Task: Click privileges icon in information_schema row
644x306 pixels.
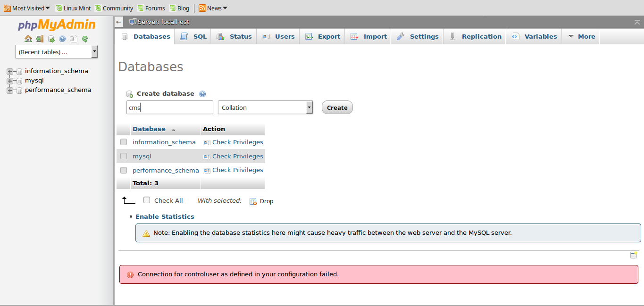Action: tap(207, 142)
